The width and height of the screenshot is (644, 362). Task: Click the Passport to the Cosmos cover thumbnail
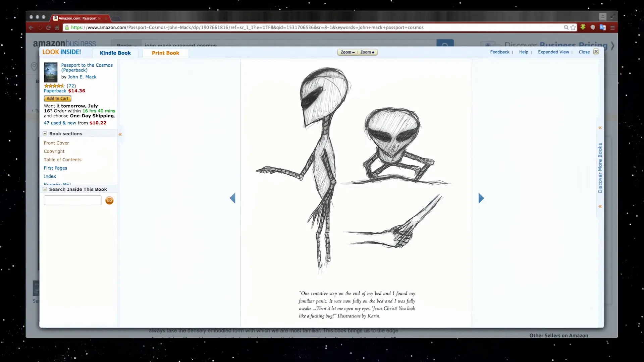click(x=51, y=72)
